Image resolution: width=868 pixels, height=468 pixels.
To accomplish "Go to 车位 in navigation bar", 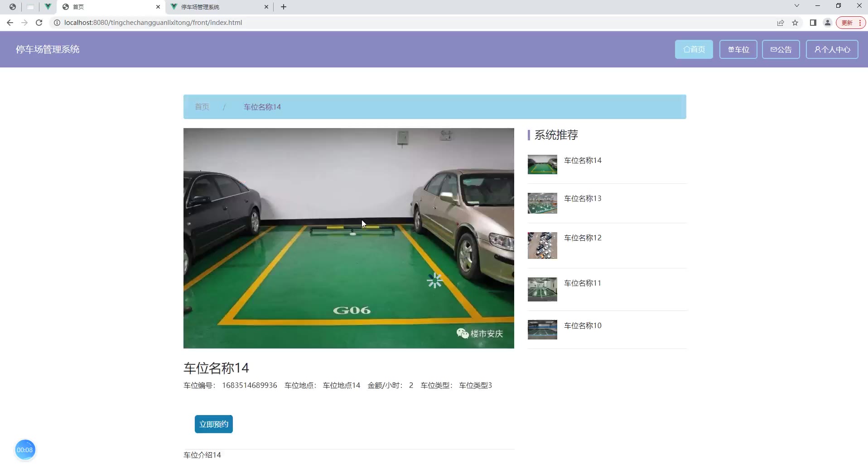I will click(738, 49).
